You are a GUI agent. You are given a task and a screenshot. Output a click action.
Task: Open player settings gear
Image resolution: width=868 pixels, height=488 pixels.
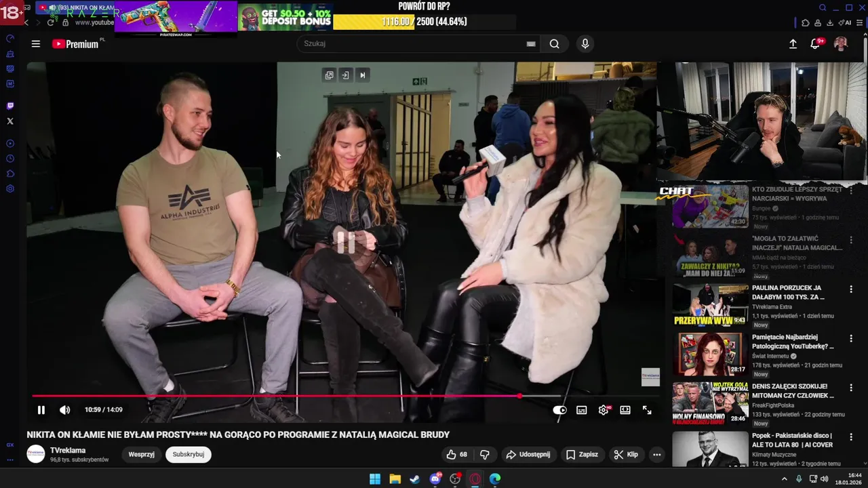point(604,410)
